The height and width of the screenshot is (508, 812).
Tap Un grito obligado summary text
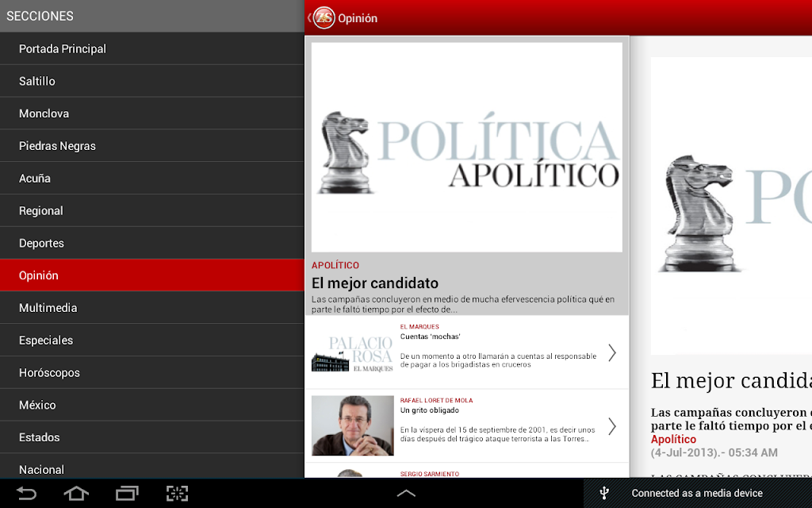(x=498, y=434)
